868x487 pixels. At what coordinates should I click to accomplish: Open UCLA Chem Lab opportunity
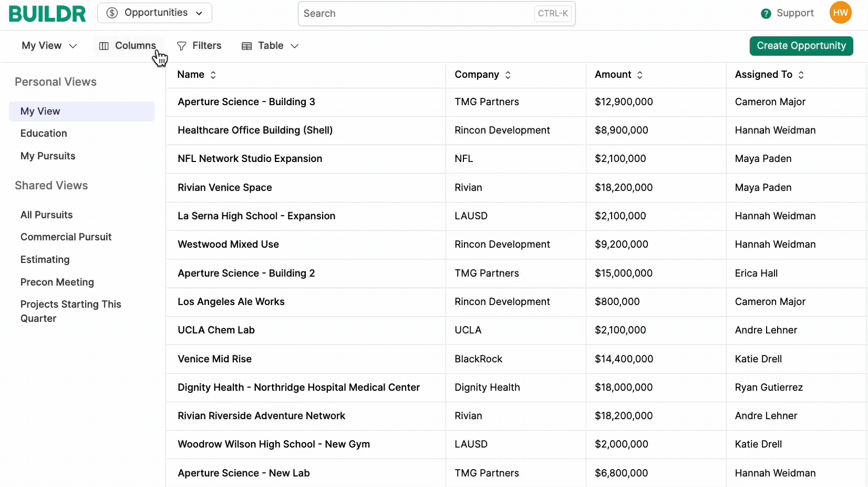coord(216,330)
